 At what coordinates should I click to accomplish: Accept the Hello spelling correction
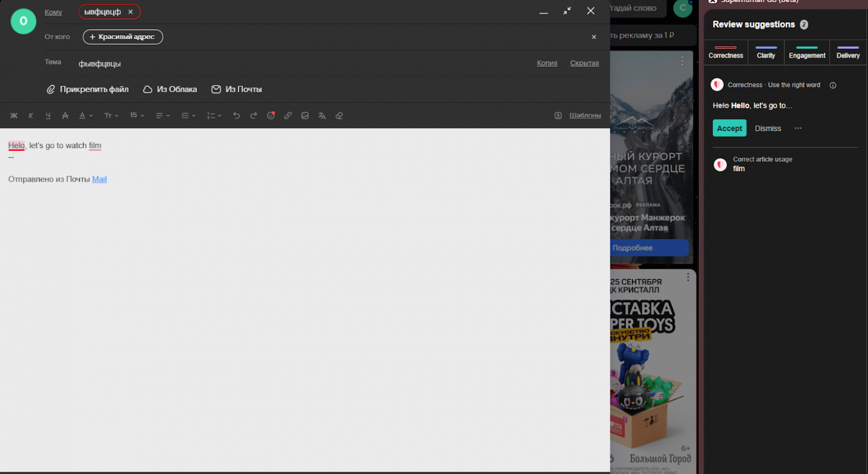tap(729, 128)
